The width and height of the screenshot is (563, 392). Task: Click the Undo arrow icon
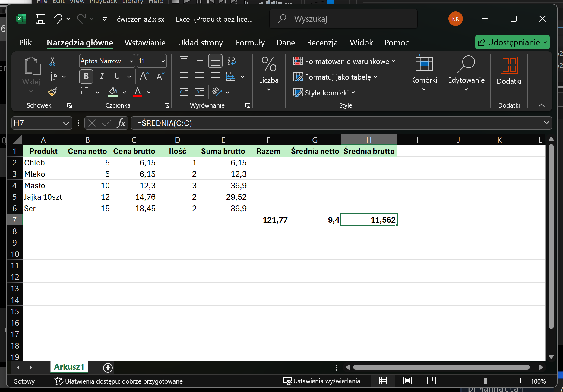58,19
